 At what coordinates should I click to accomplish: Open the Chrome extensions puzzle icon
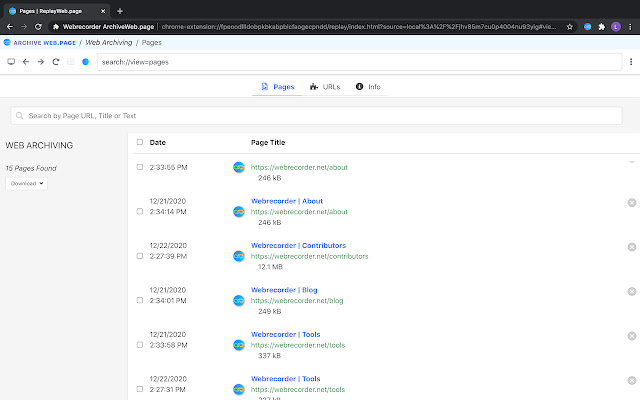tap(601, 26)
